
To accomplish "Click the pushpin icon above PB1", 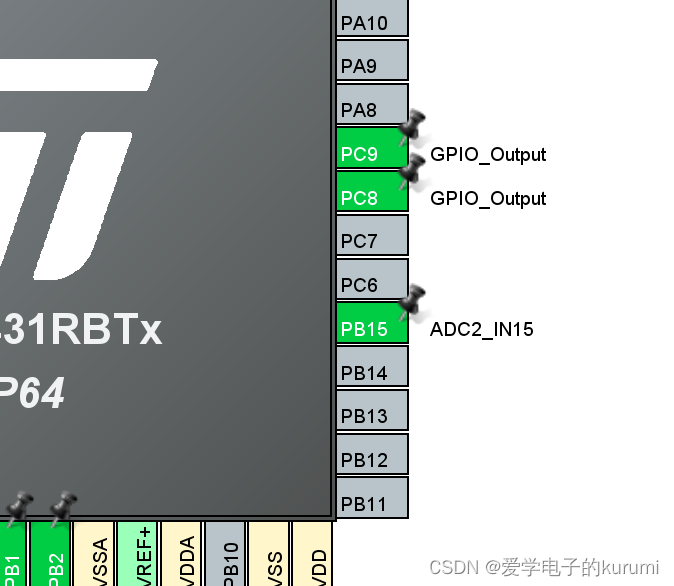I will [x=19, y=509].
